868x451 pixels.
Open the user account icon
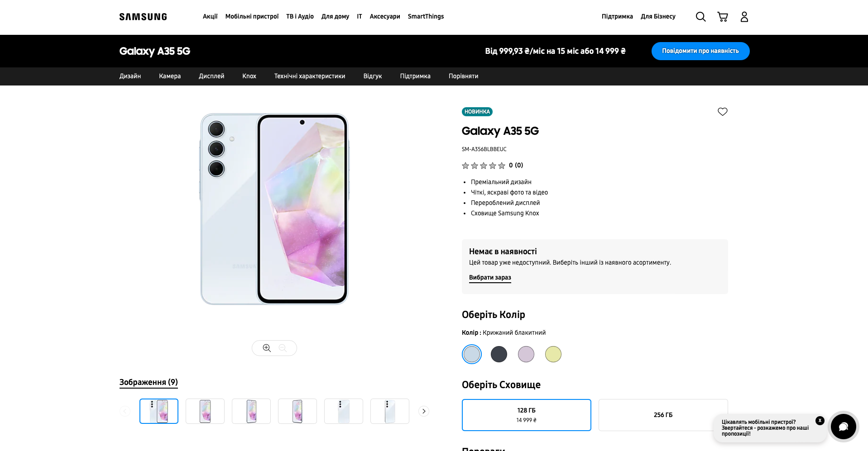(744, 17)
